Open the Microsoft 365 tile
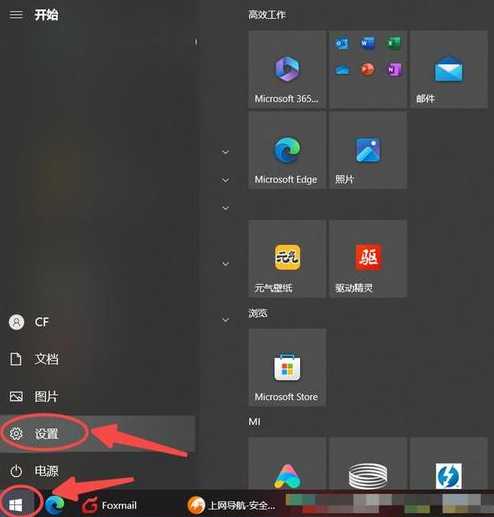 click(x=287, y=69)
